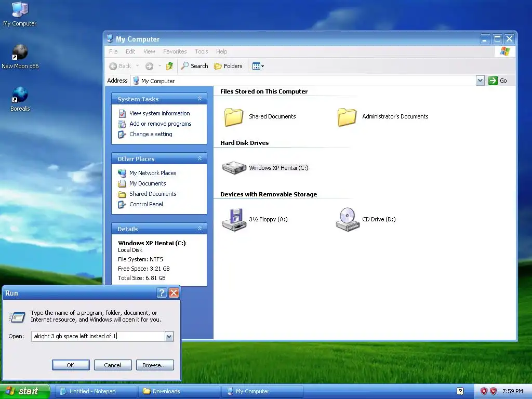The height and width of the screenshot is (399, 532).
Task: Switch to Downloads taskbar button
Action: [x=179, y=391]
